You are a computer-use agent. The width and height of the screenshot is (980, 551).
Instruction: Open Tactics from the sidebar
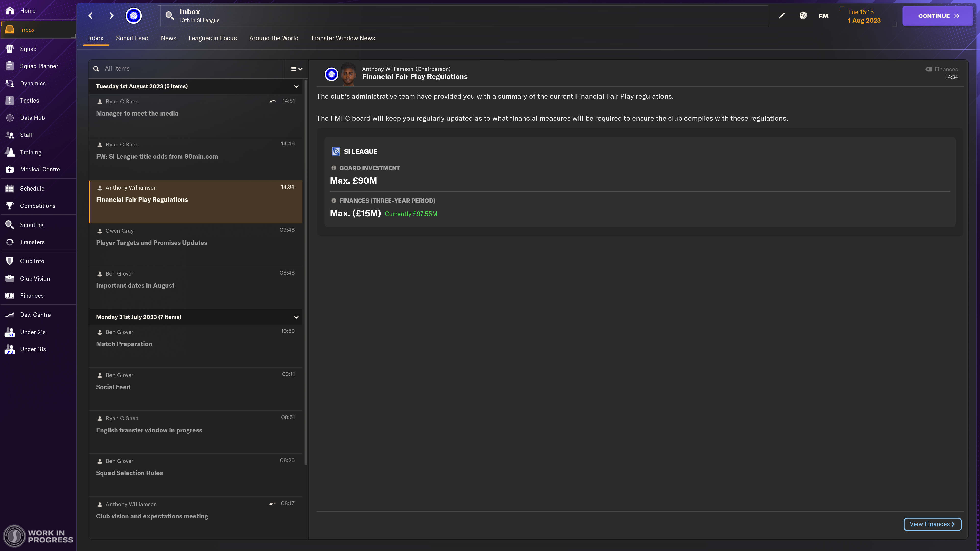pyautogui.click(x=29, y=101)
